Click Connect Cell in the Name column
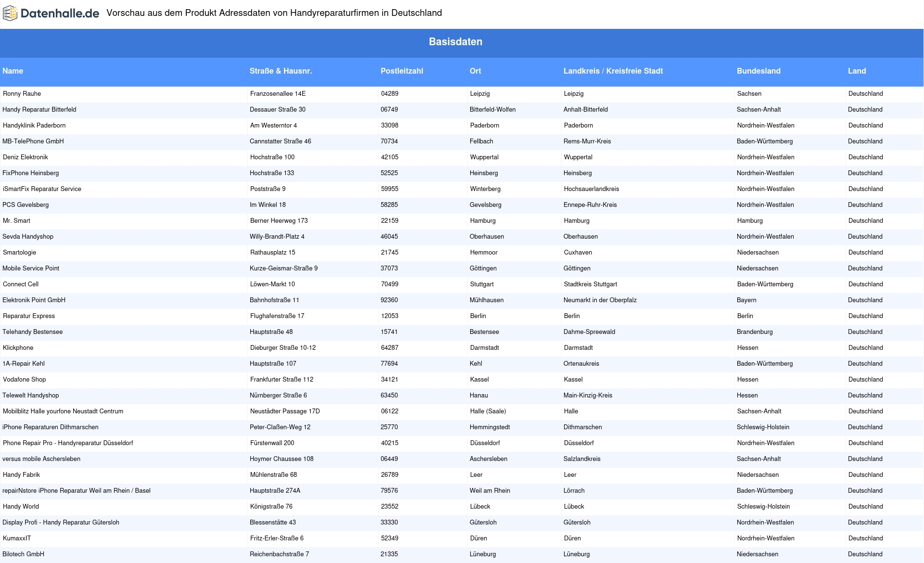The height and width of the screenshot is (563, 924). coord(21,284)
